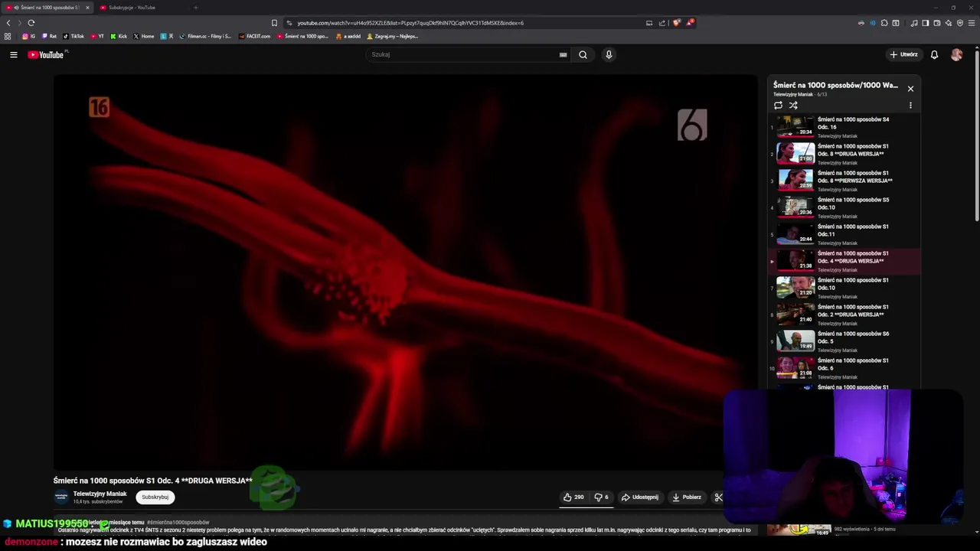
Task: Open the browser main menu icon
Action: (x=972, y=23)
